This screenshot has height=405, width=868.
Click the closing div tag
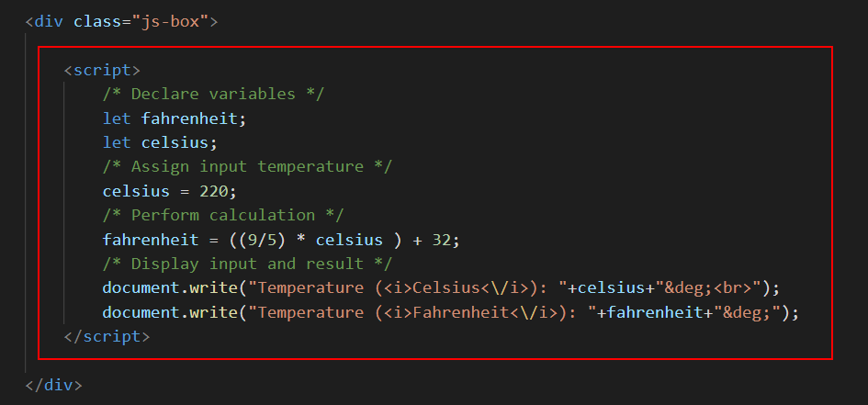click(x=54, y=385)
